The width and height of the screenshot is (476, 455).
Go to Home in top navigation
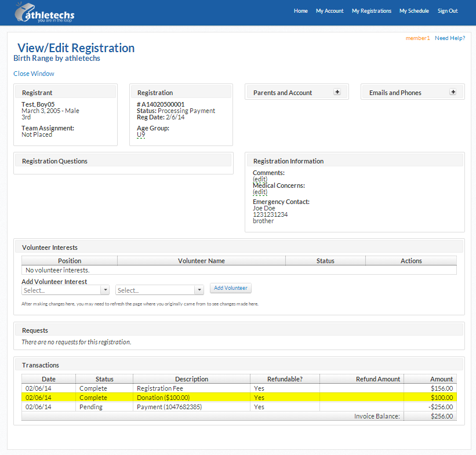300,11
